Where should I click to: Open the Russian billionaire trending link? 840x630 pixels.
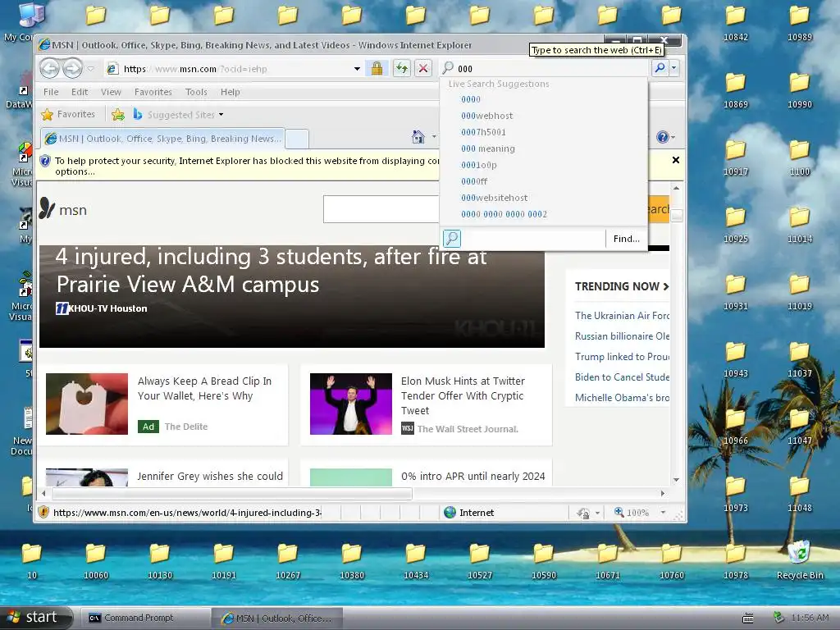click(x=622, y=336)
